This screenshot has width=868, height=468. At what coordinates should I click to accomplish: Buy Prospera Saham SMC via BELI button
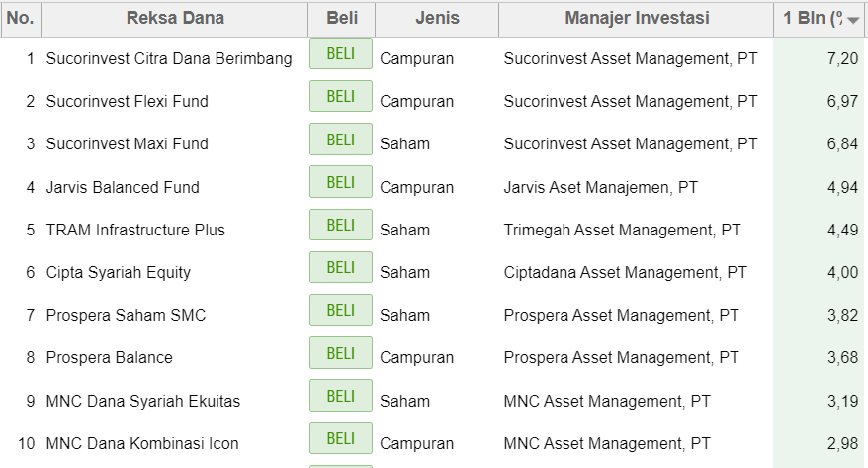[341, 310]
